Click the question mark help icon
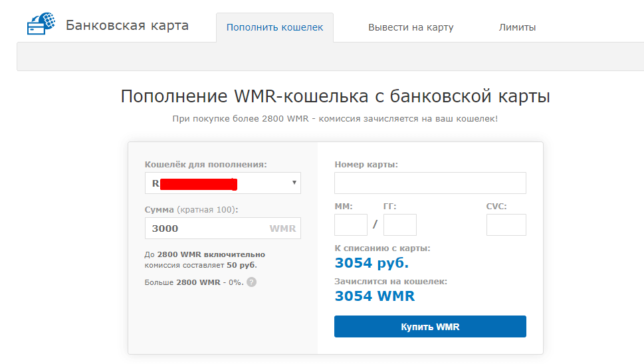 click(x=251, y=282)
